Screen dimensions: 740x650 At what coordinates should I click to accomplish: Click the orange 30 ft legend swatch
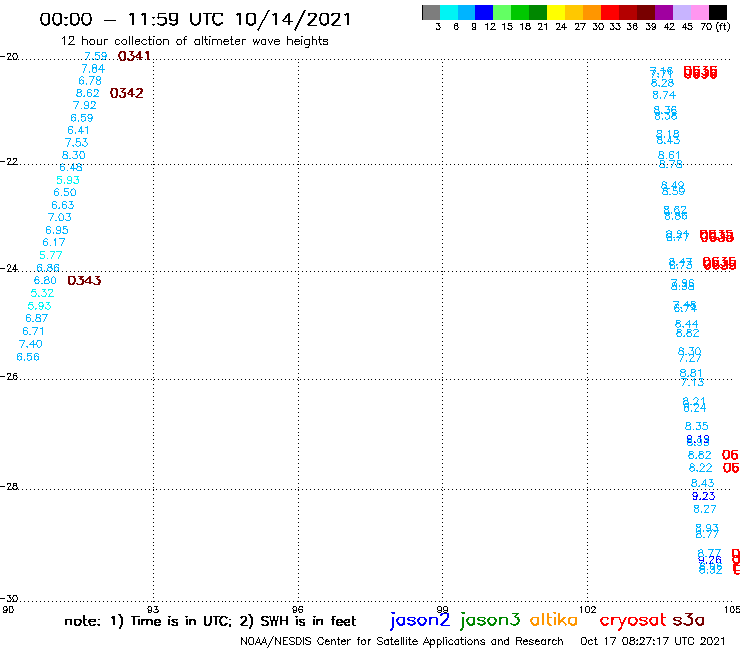click(592, 12)
